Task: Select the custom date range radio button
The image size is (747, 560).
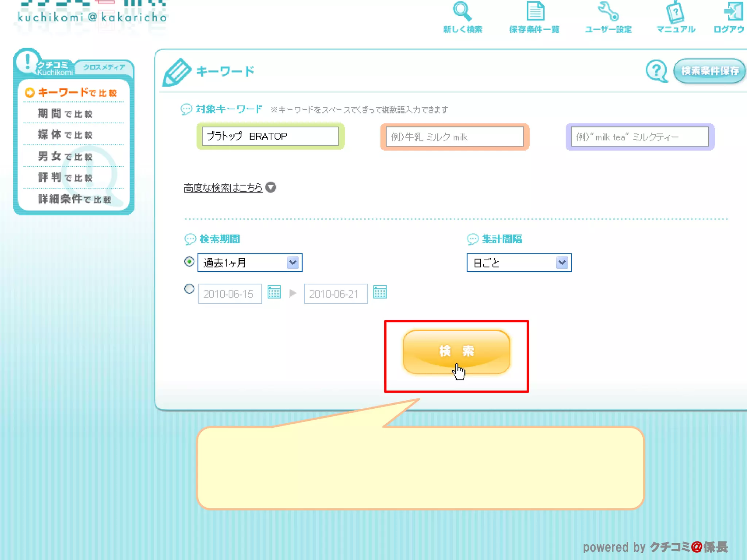Action: (x=189, y=289)
